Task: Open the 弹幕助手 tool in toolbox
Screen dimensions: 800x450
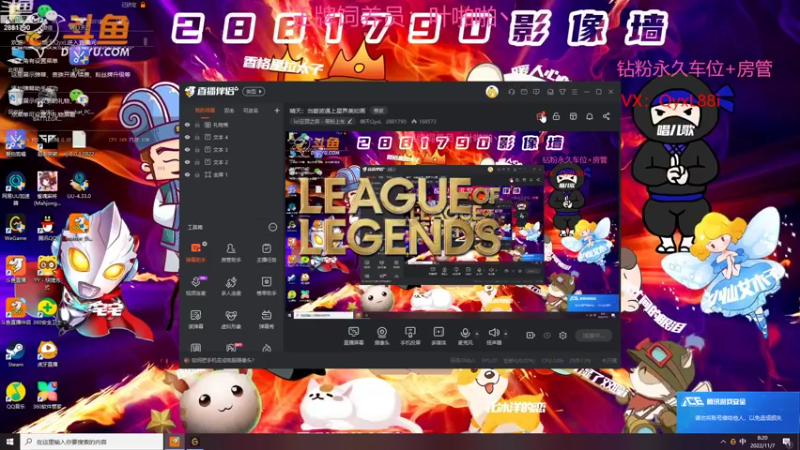Action: point(195,252)
